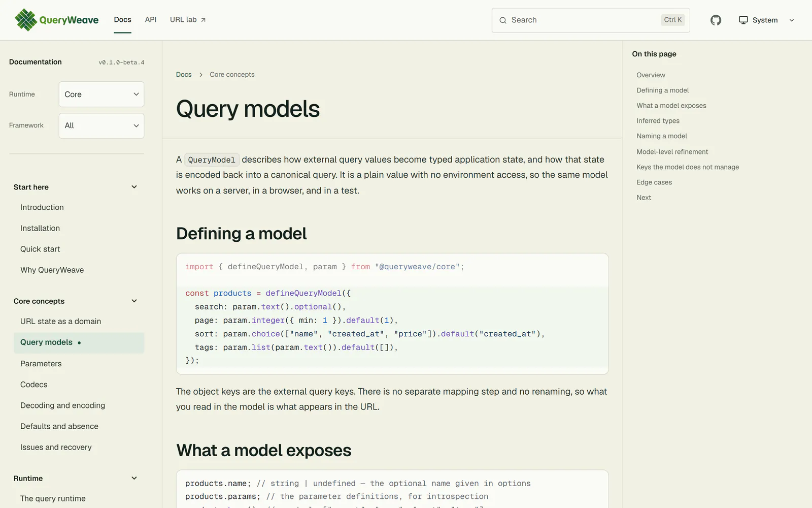This screenshot has width=812, height=508.
Task: Open the Runtime Core dropdown
Action: [101, 94]
